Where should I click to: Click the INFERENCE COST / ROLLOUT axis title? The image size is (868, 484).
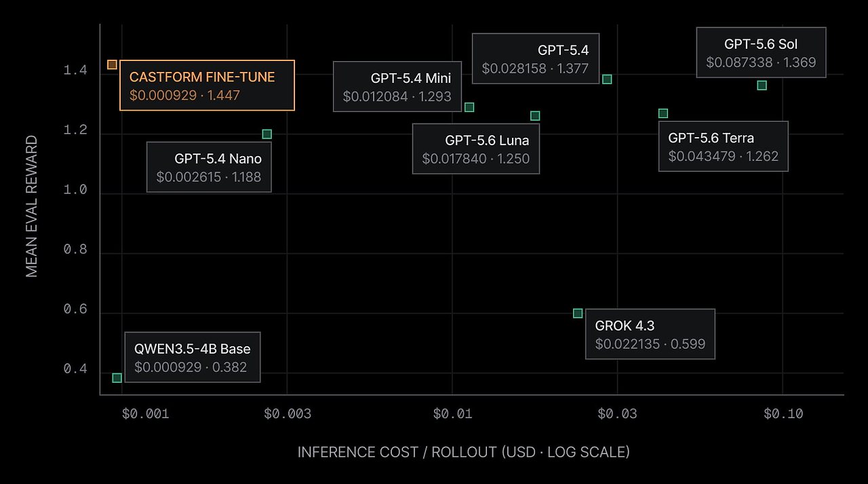pos(464,452)
